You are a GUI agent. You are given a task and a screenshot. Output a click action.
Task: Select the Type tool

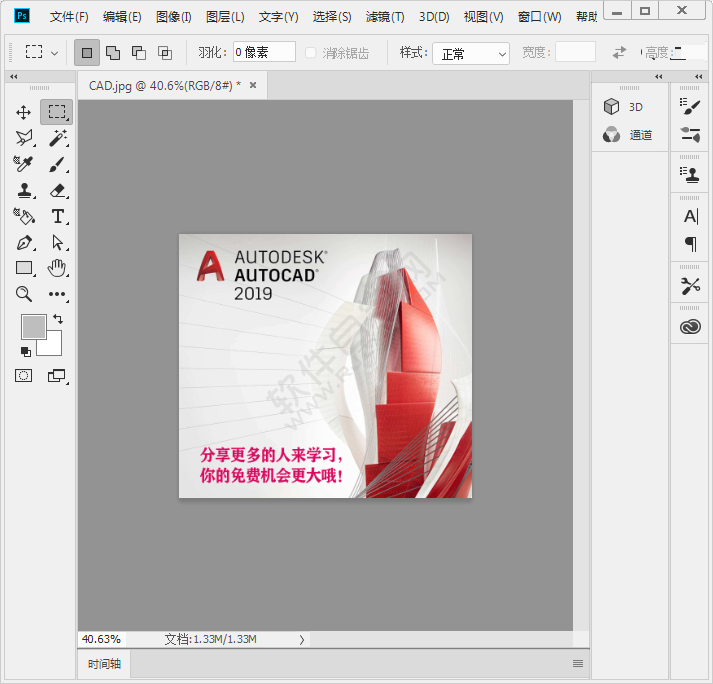58,216
